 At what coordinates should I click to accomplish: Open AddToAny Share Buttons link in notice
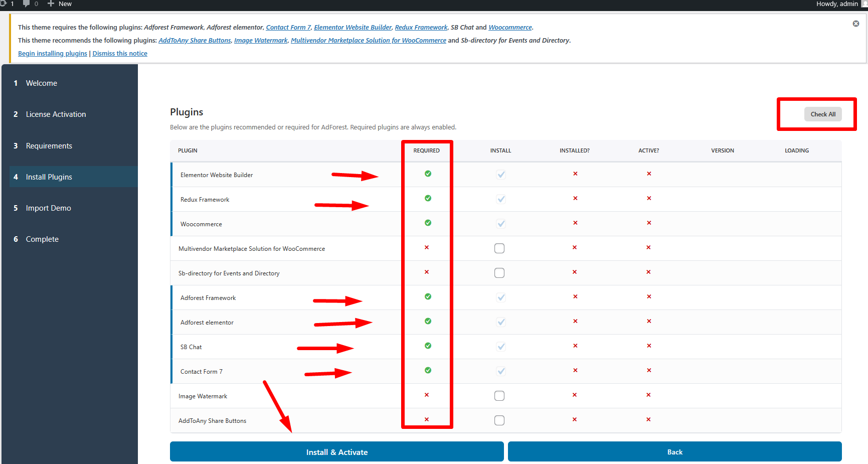195,41
